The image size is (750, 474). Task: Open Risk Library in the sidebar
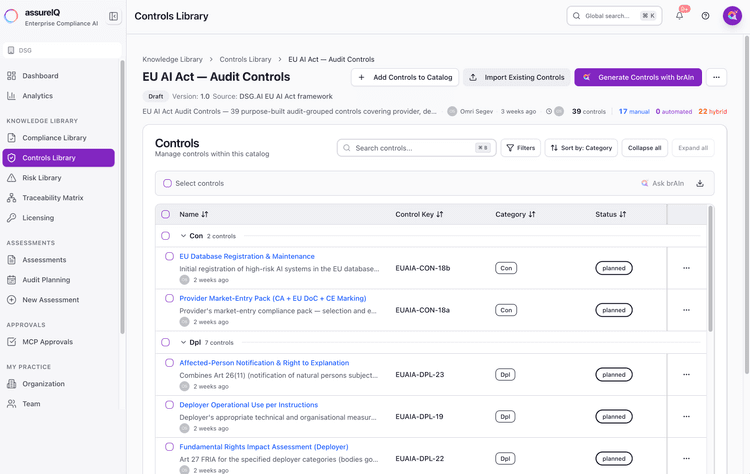(x=58, y=178)
